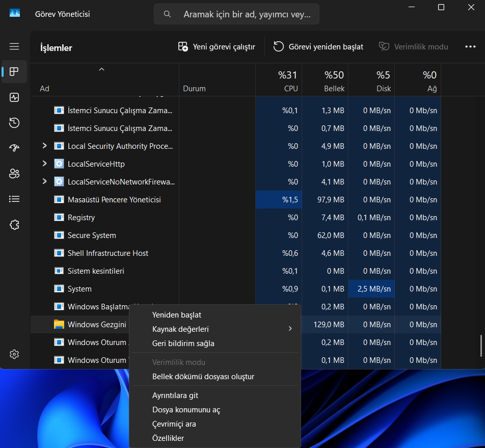Screen dimensions: 485x448
Task: Open the three-dot more options menu
Action: tap(470, 46)
